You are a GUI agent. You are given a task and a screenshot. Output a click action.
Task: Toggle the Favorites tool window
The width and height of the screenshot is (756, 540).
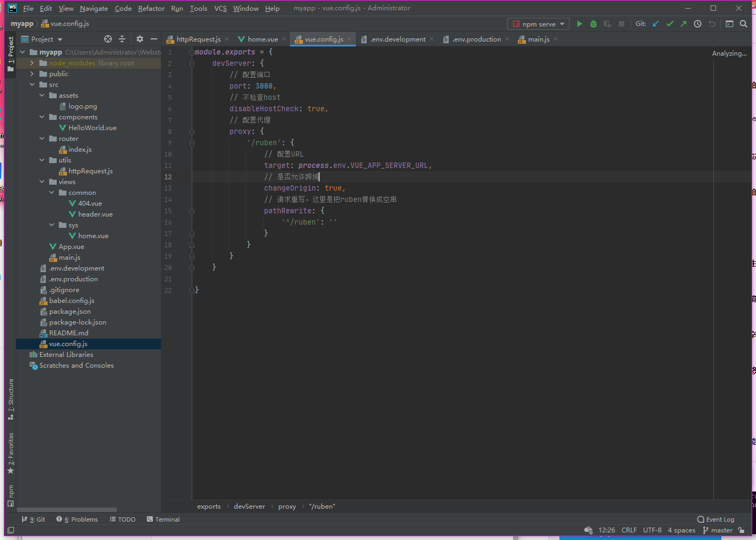pos(10,453)
